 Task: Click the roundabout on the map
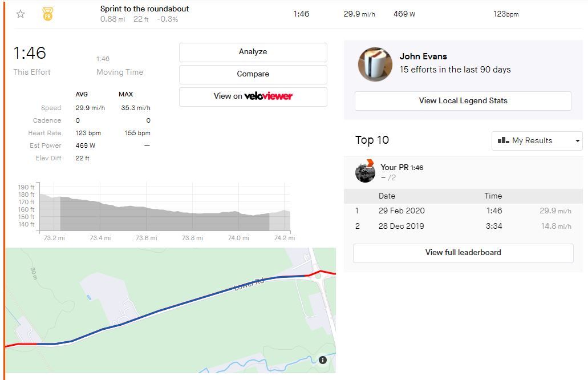pyautogui.click(x=319, y=277)
